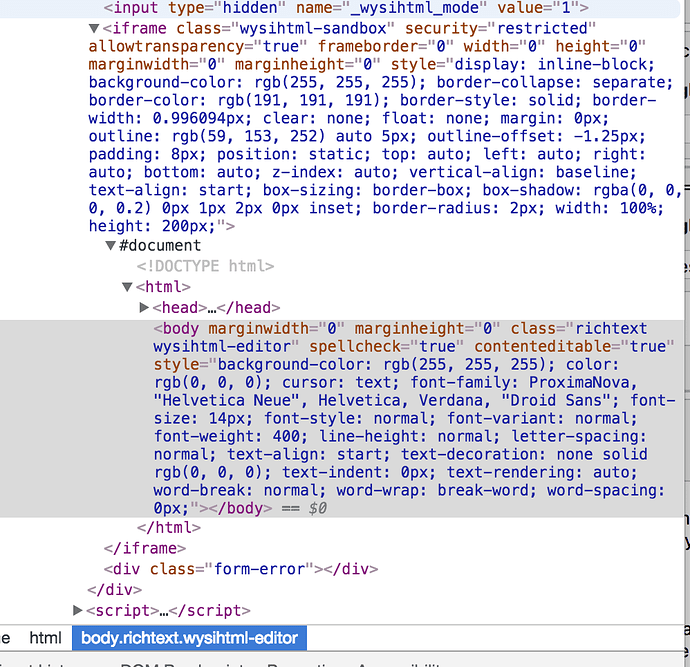Collapse the html element node
Screen dimensions: 690x667
[x=127, y=287]
